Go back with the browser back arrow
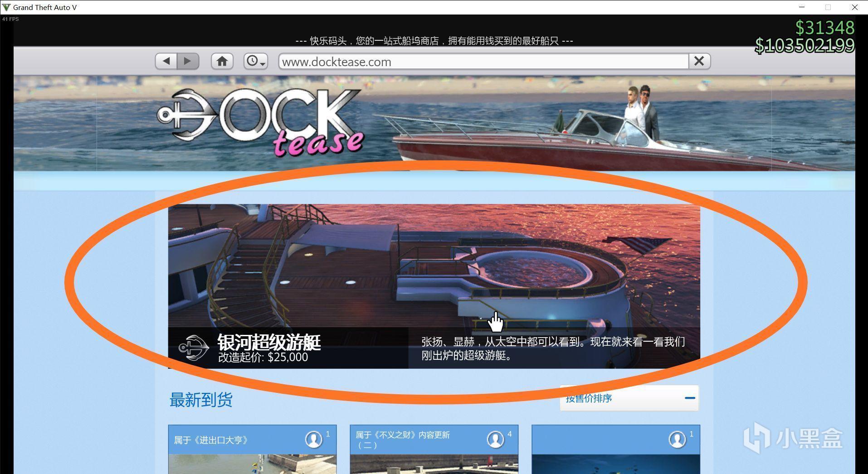 [x=166, y=61]
